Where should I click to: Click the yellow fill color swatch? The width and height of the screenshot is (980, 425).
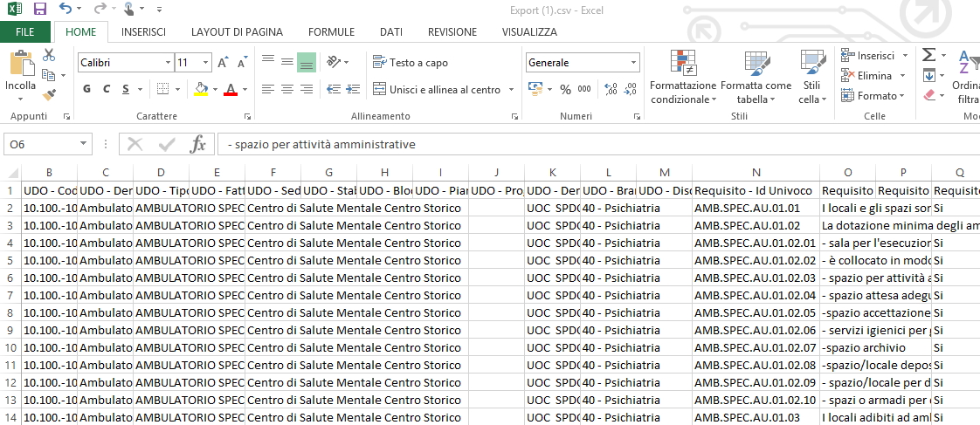201,89
